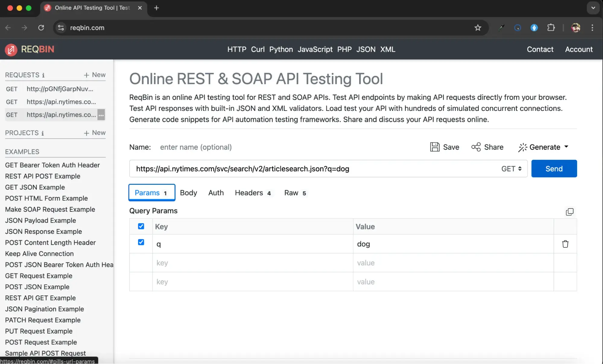Open the XML menu item

pos(388,49)
